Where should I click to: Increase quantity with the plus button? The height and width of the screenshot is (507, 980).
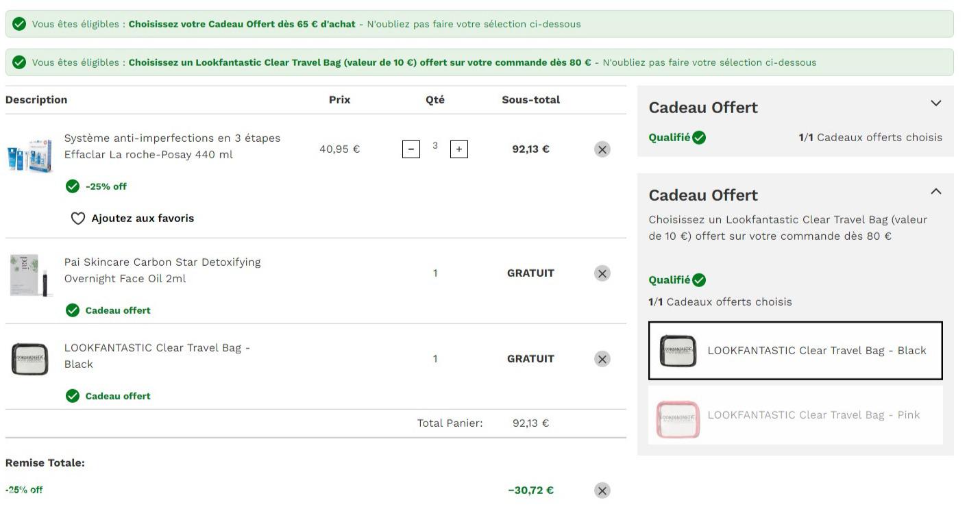point(458,149)
